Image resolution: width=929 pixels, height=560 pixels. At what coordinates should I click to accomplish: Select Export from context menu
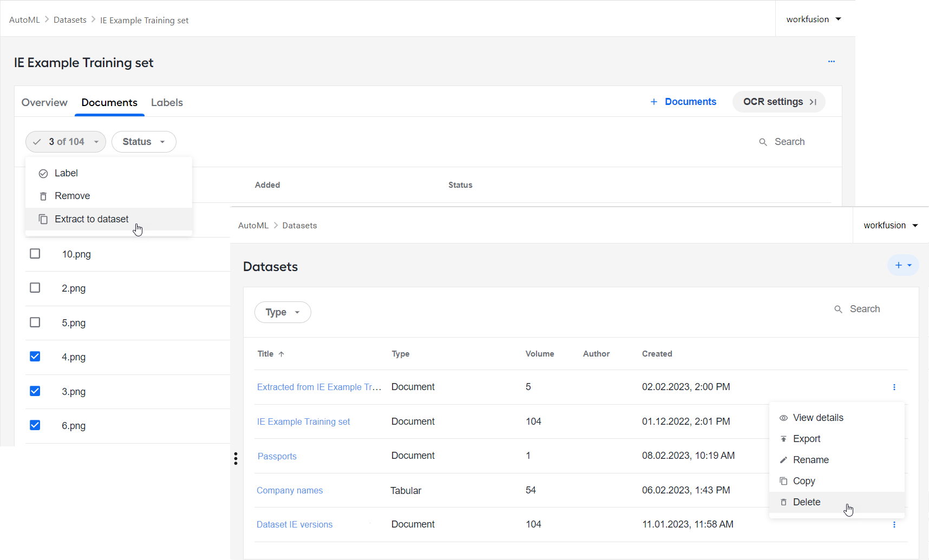pyautogui.click(x=837, y=439)
